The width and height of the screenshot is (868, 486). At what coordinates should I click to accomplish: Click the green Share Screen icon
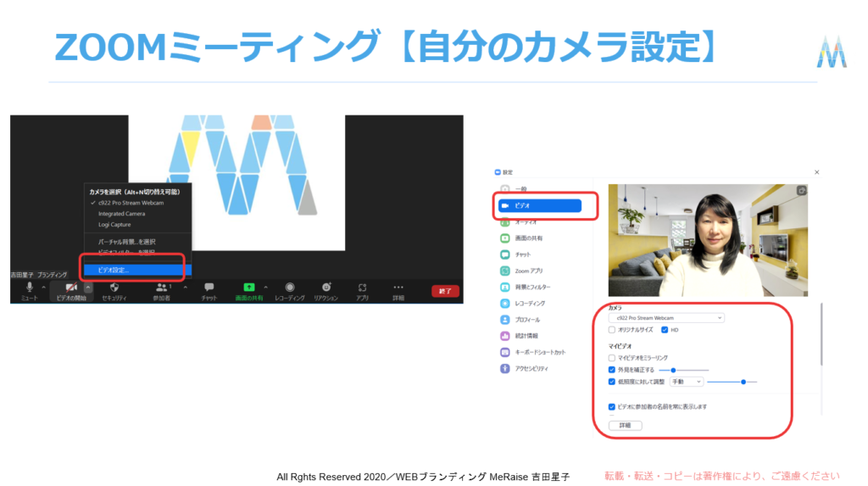249,287
